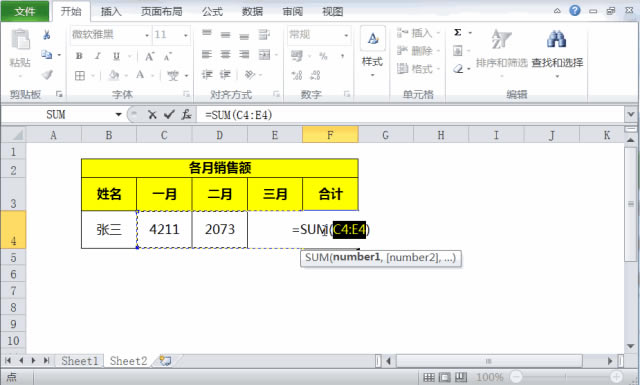Viewport: 640px width, 385px height.
Task: Switch to the 公式 ribbon tab
Action: [x=212, y=11]
